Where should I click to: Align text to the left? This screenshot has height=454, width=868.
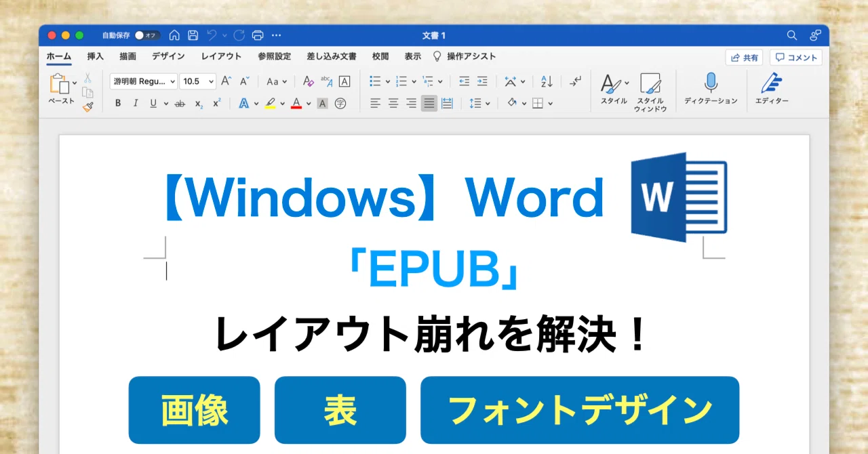(x=375, y=103)
